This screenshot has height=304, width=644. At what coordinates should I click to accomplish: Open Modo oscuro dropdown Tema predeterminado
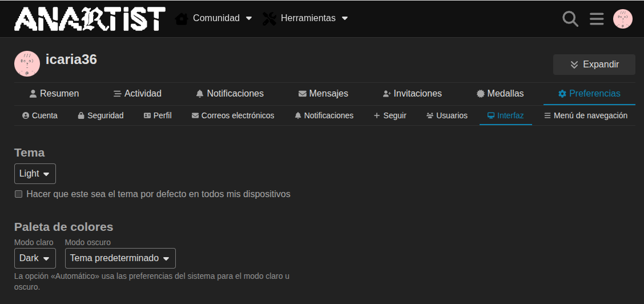pyautogui.click(x=120, y=258)
